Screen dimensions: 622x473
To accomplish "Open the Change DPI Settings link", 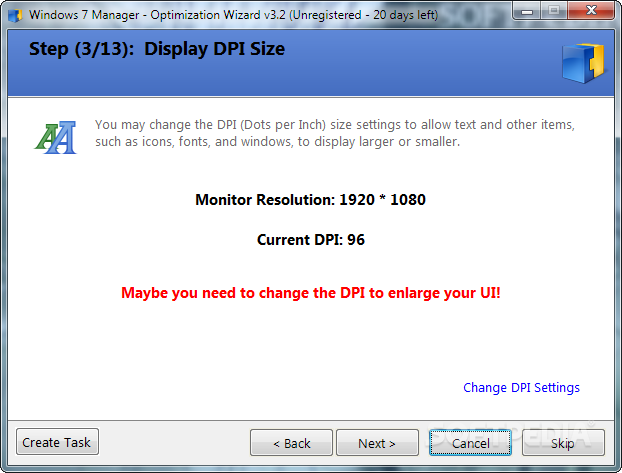I will coord(521,387).
